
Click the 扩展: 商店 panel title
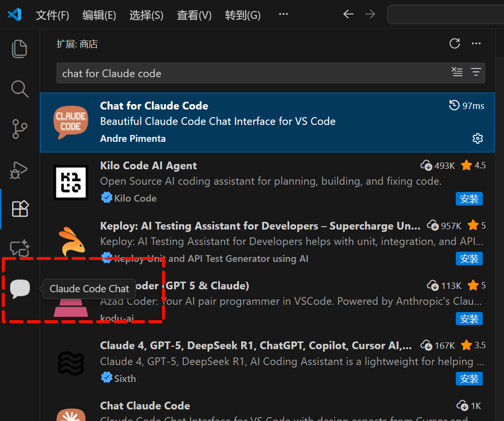click(77, 44)
